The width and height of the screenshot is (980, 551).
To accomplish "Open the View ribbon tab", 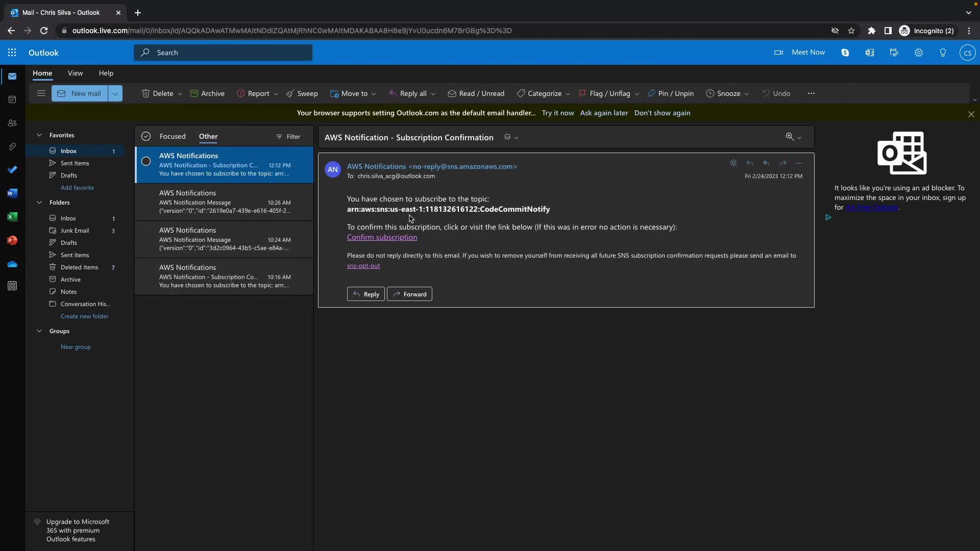I will [x=75, y=73].
